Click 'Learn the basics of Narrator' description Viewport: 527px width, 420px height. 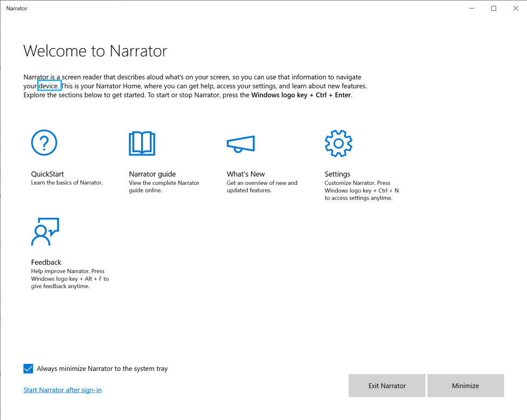pos(67,183)
